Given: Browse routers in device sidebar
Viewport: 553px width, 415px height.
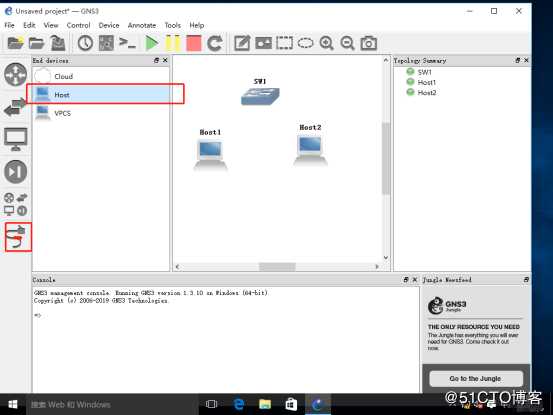Looking at the screenshot, I should pos(15,74).
